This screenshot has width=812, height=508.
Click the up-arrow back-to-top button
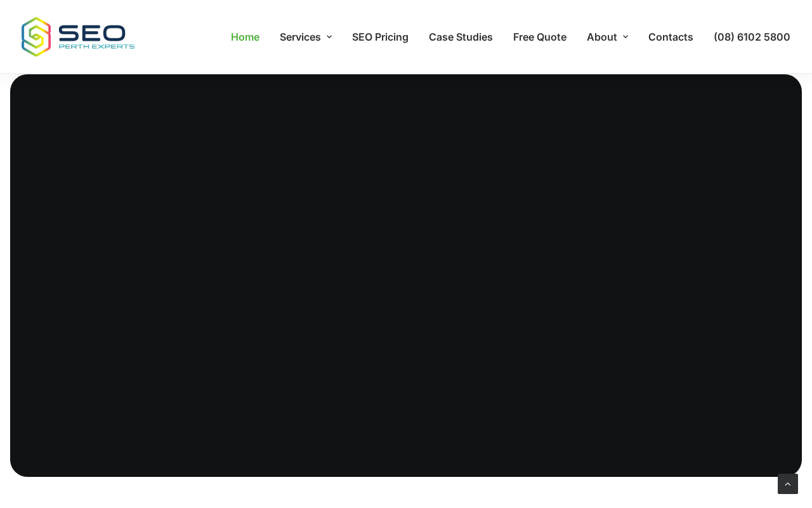coord(788,484)
